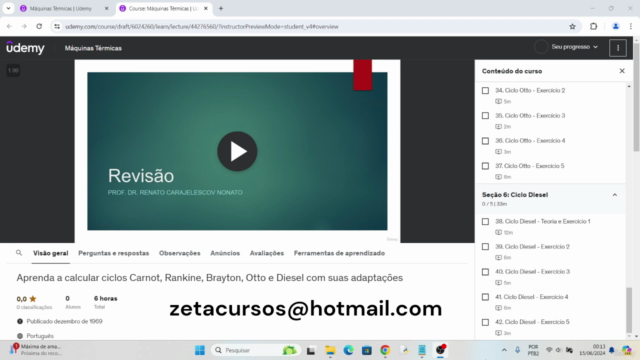Screen dimensions: 640x360
Task: Click the progress circle icon in header
Action: click(x=541, y=47)
